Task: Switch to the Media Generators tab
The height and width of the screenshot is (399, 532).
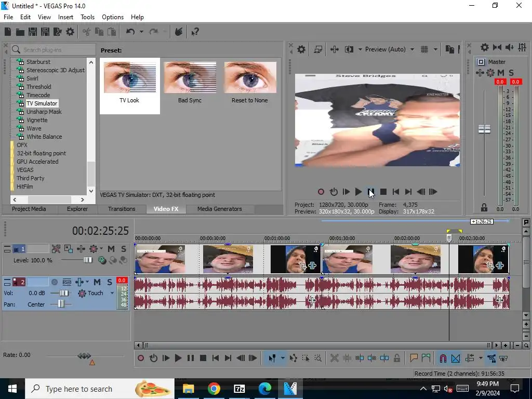Action: pos(220,209)
